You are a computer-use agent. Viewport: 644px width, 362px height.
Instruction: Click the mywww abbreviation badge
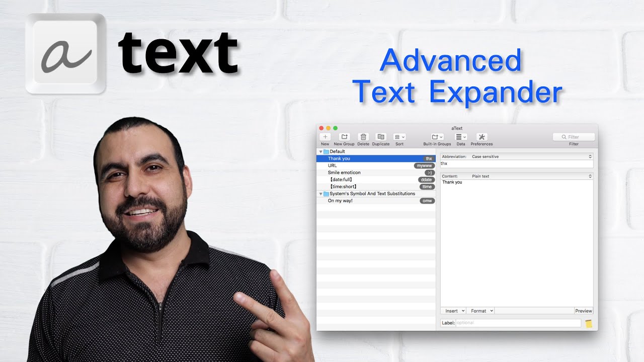coord(425,165)
